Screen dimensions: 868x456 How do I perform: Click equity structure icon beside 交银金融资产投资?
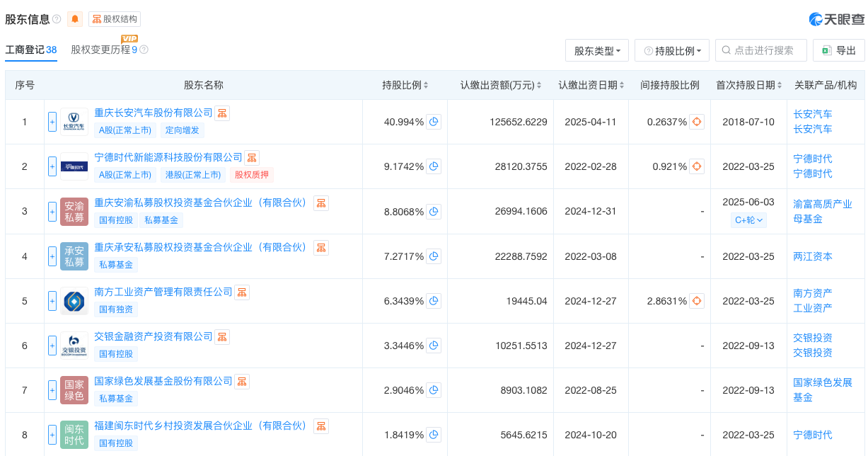point(223,336)
